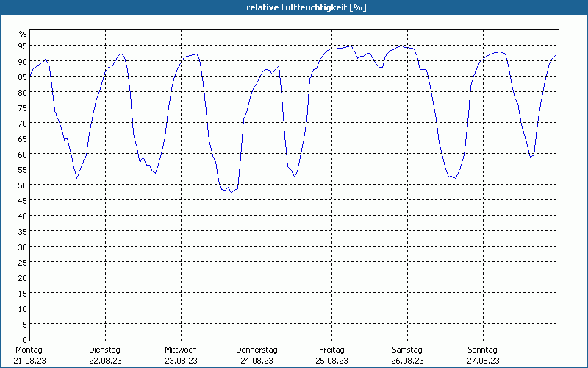This screenshot has height=368, width=588.
Task: Click the date label 26.08.23
Action: pyautogui.click(x=408, y=361)
